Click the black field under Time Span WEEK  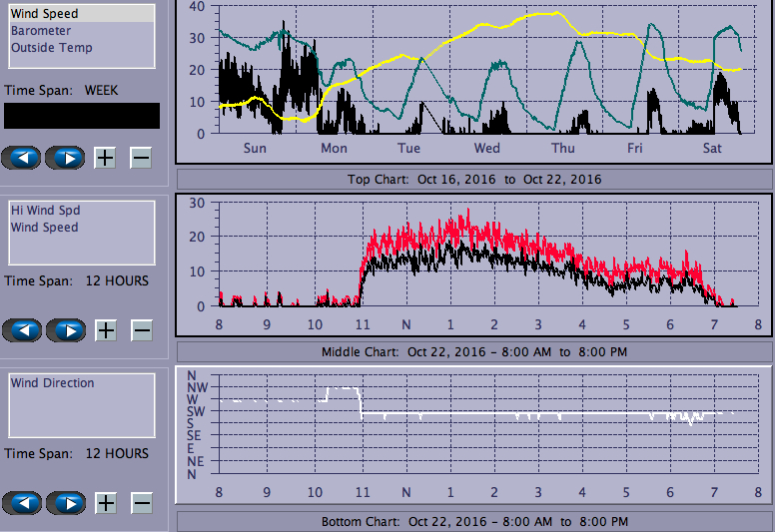pos(81,116)
